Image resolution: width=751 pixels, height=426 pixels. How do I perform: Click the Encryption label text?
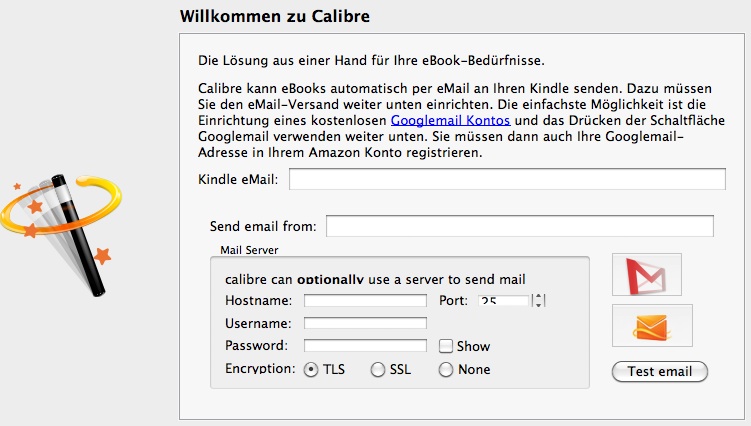(x=260, y=369)
